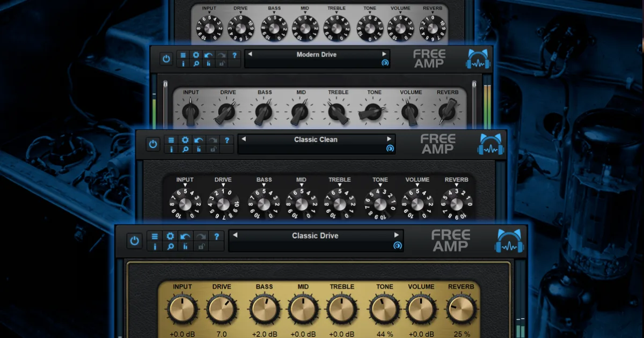Open gear settings in Classic Clean window
This screenshot has height=338, width=644.
(185, 140)
